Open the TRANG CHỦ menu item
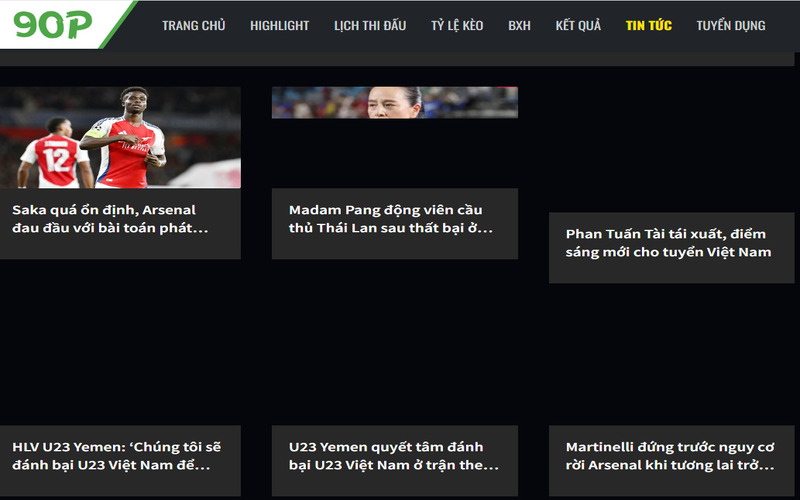800x500 pixels. pos(193,26)
